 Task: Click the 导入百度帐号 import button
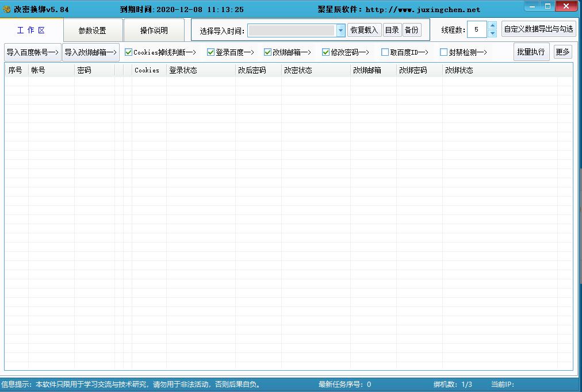pyautogui.click(x=32, y=52)
